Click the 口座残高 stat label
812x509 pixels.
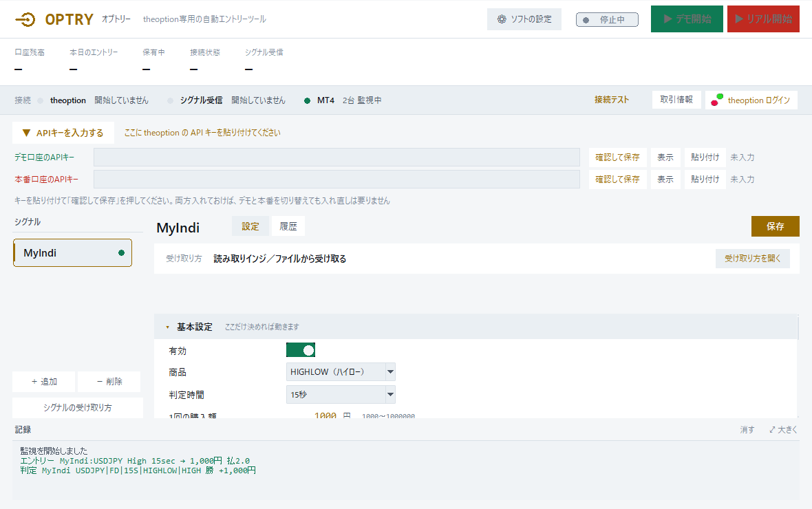click(x=30, y=52)
